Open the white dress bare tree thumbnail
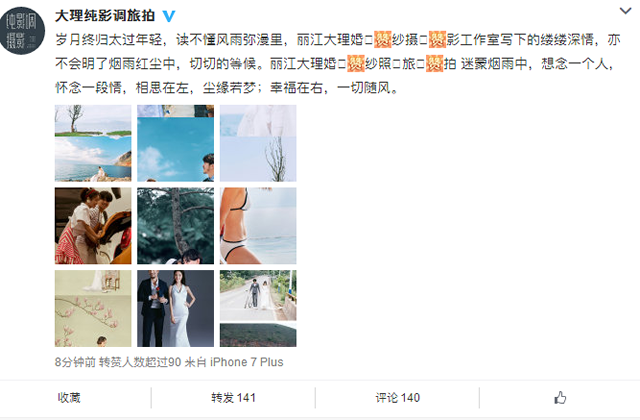The image size is (640, 420). coord(258,143)
